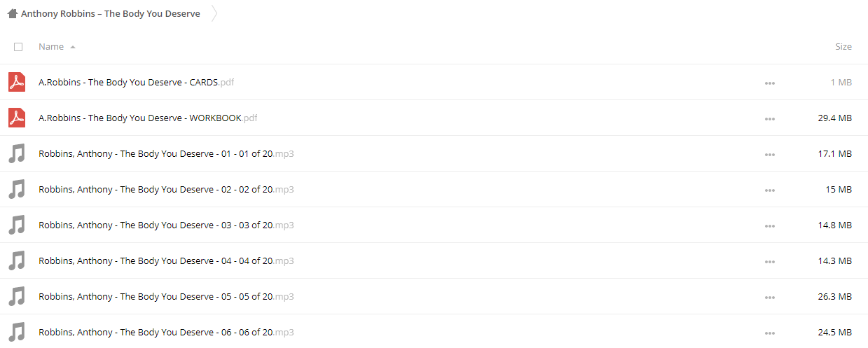Open the WORKBOOK.pdf file name
Viewport: 868px width, 348px height.
click(148, 118)
